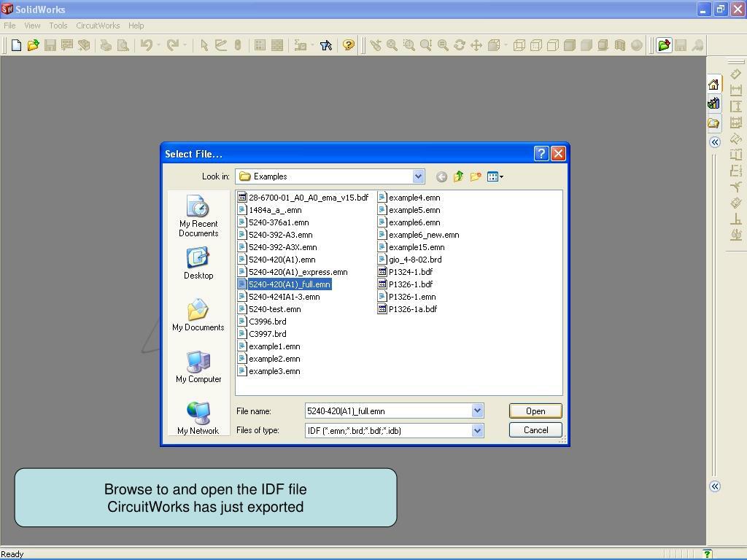This screenshot has height=560, width=747.
Task: Open the SolidWorks Resources home tab icon
Action: (x=713, y=85)
